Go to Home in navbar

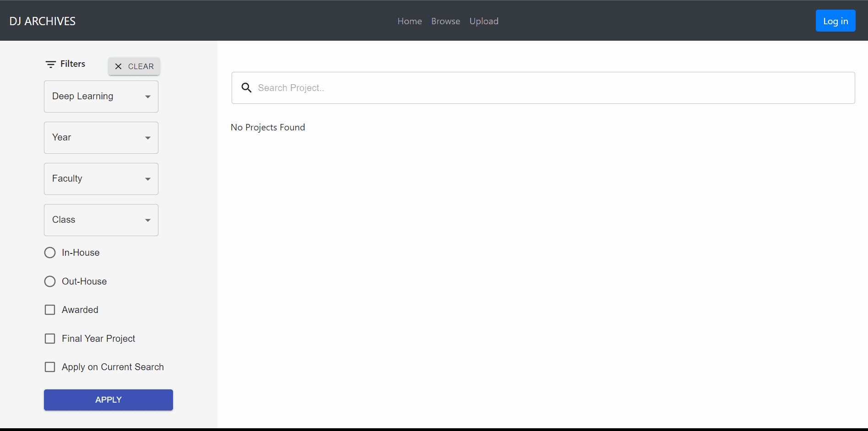410,21
